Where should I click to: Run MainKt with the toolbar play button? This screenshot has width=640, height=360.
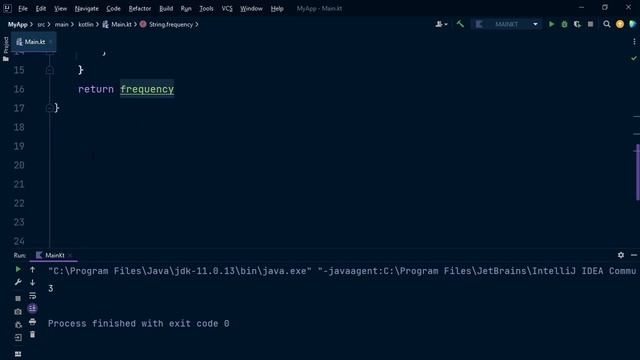pos(551,24)
